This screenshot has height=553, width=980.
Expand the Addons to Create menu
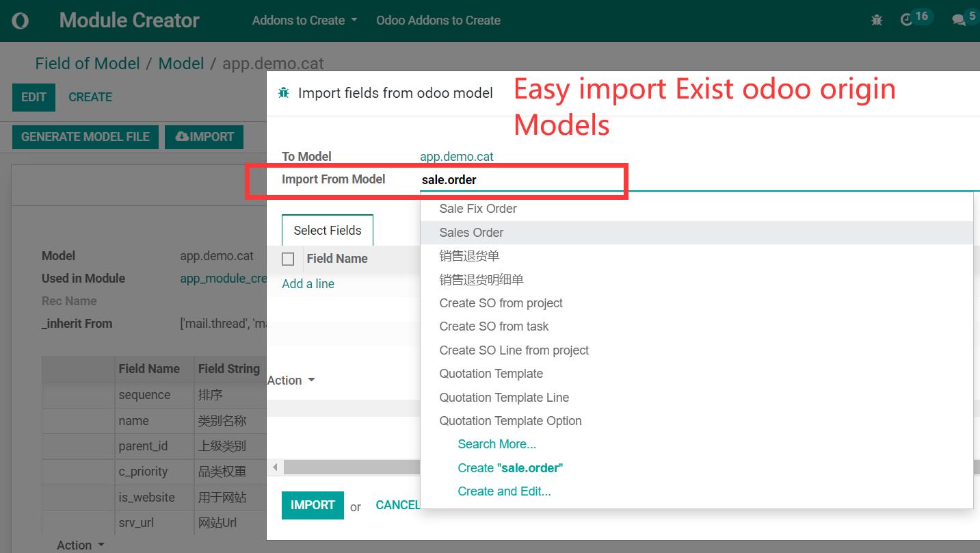point(304,21)
